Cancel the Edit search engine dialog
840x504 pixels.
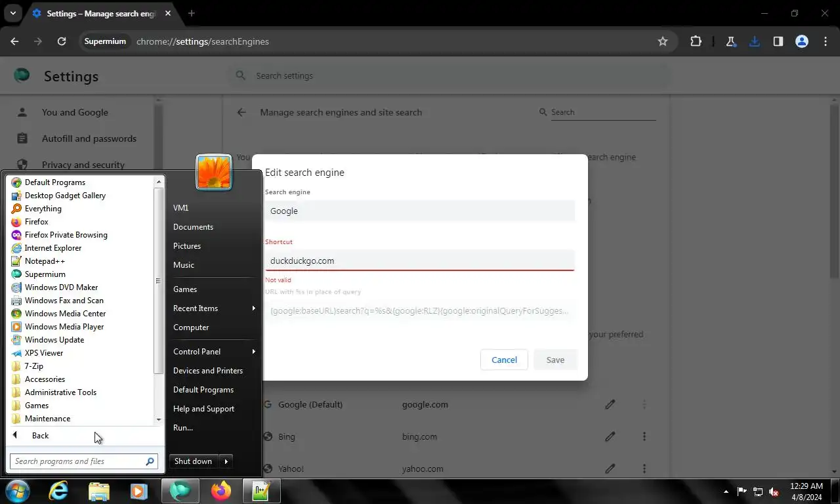pyautogui.click(x=504, y=360)
